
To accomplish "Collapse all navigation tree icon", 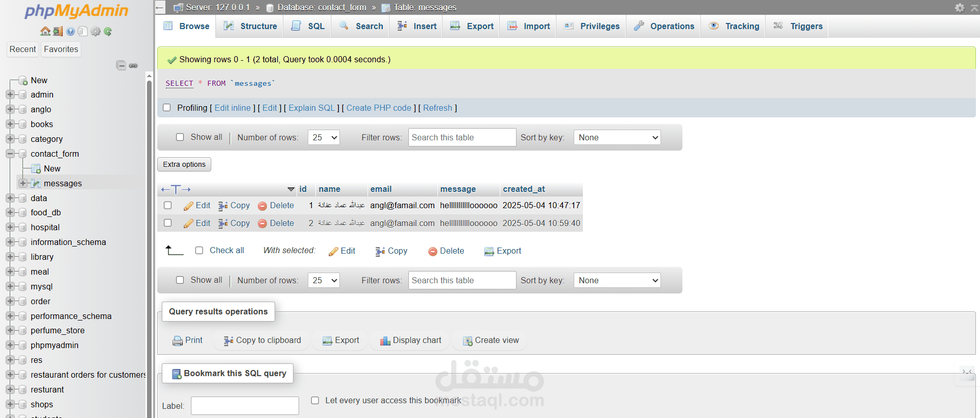I will coord(121,65).
